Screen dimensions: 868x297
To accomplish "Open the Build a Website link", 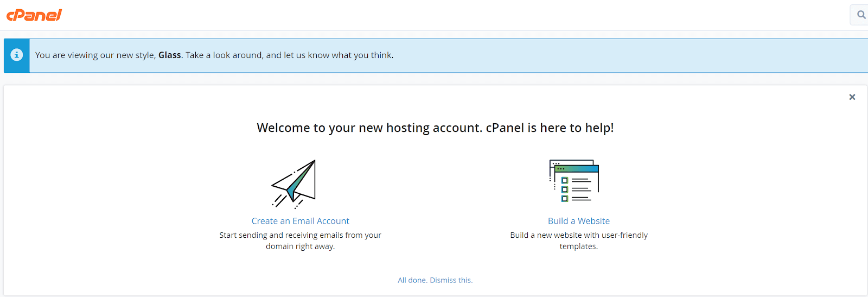I will click(x=579, y=221).
